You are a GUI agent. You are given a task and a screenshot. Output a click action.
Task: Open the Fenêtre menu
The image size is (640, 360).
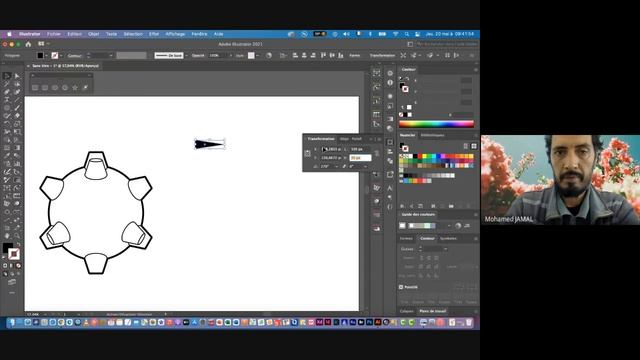[x=199, y=34]
